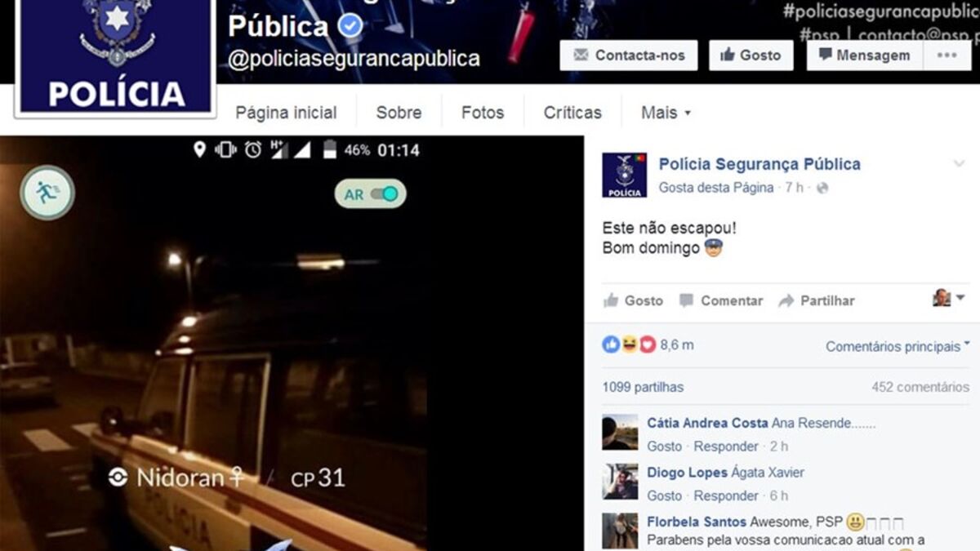Go to the Sobre tab
Viewport: 980px width, 551px height.
click(x=399, y=113)
